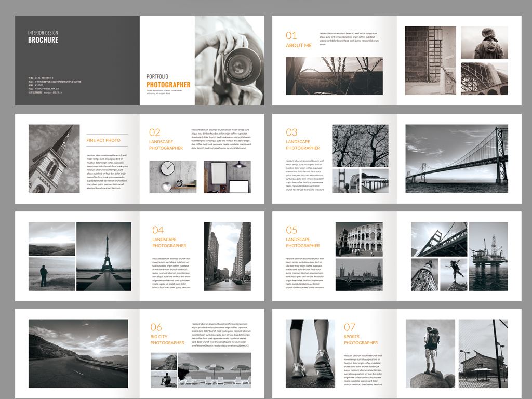Click the backpacker standing on rock photo
Image resolution: width=532 pixels, height=399 pixels.
pos(430,353)
